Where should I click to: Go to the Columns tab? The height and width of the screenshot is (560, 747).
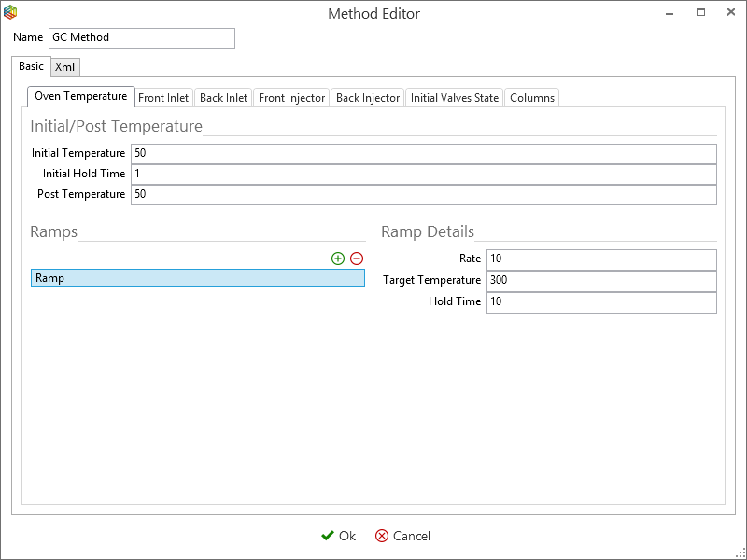point(532,98)
